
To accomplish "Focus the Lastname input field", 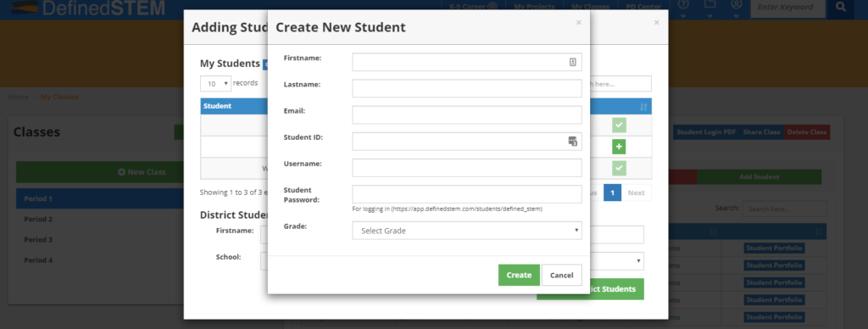I will (x=467, y=88).
